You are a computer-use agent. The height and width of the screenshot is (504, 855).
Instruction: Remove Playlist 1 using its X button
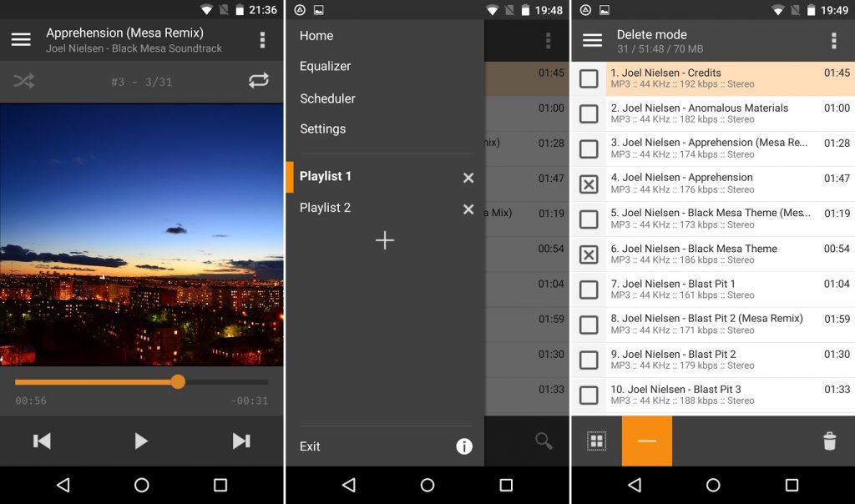(x=468, y=178)
